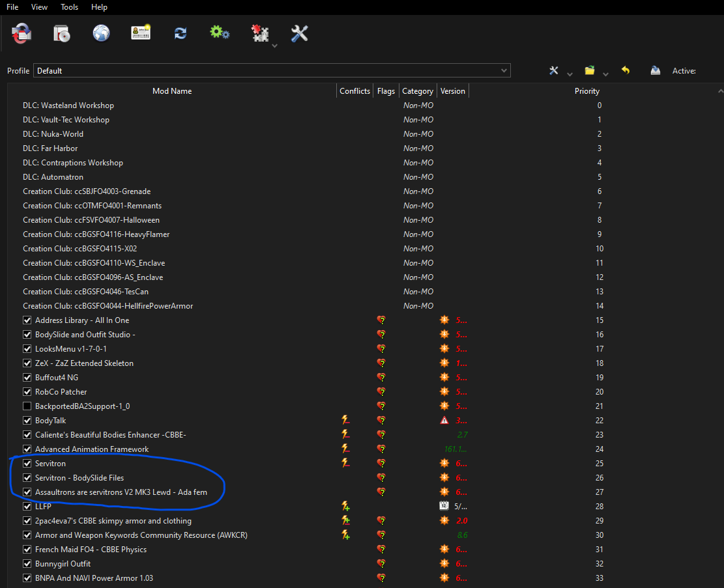Open the profiles ID card icon
724x588 pixels.
pos(141,33)
